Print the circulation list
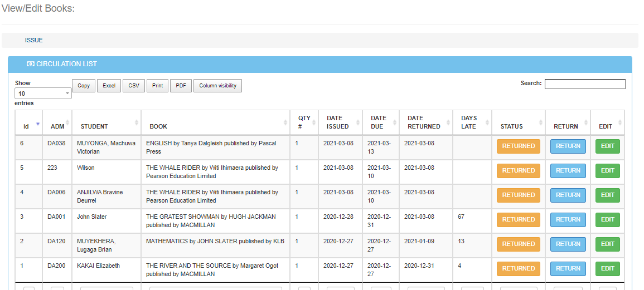Viewport: 644px width, 290px height. point(158,86)
